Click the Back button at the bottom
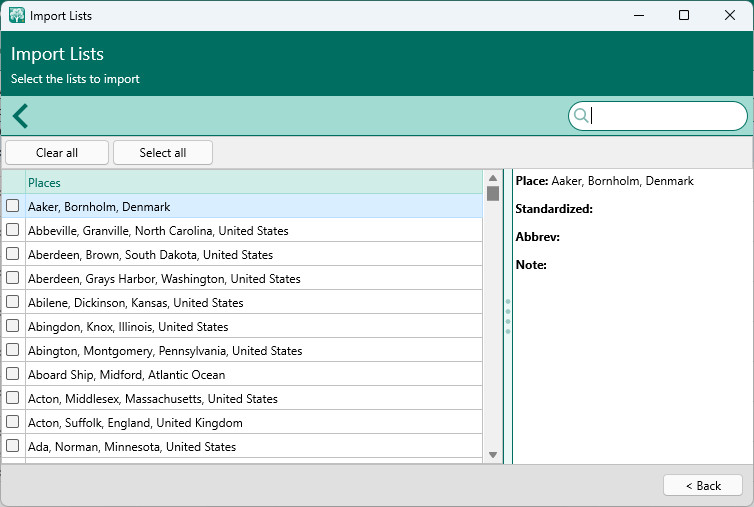This screenshot has height=507, width=754. pos(703,486)
